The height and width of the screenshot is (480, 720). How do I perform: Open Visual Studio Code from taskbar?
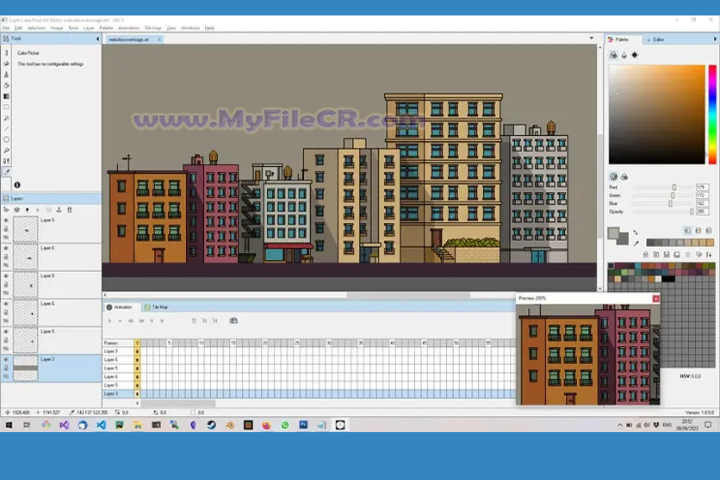tap(101, 425)
